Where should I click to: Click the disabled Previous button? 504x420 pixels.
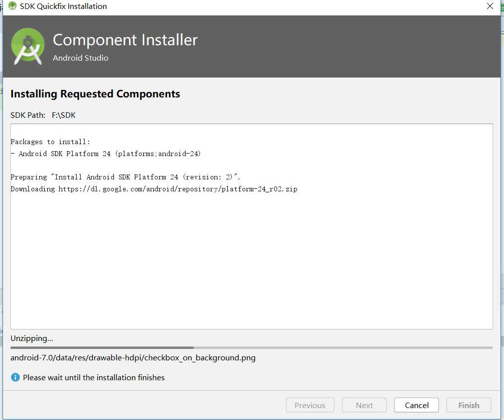click(x=310, y=405)
